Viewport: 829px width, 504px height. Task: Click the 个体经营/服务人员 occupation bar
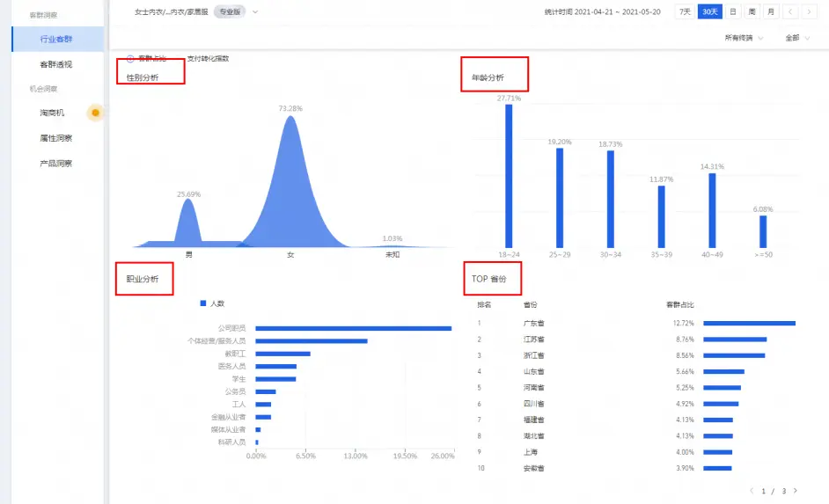click(x=312, y=341)
